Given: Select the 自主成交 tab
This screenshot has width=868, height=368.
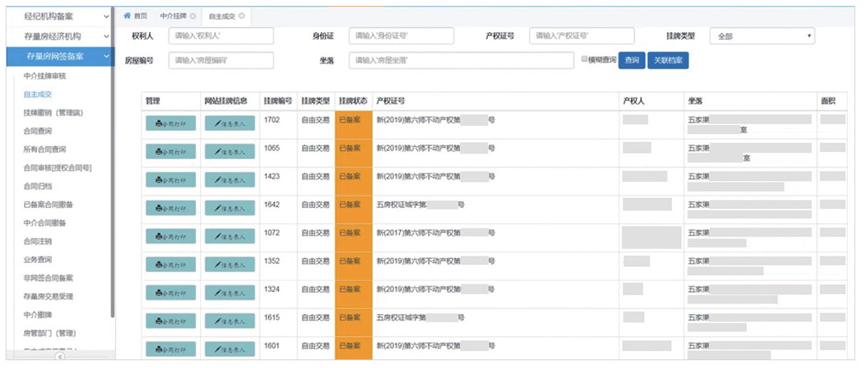Looking at the screenshot, I should pyautogui.click(x=222, y=16).
